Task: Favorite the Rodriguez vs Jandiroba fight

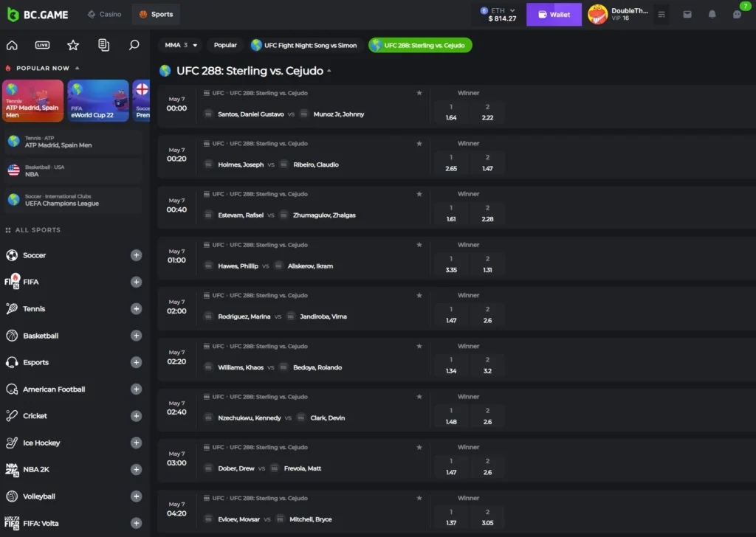Action: click(x=419, y=295)
